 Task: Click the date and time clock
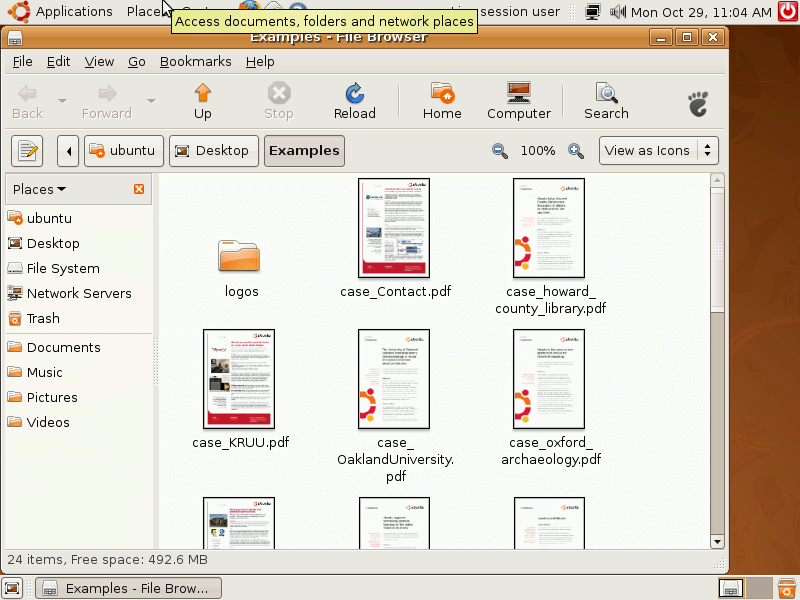click(x=702, y=12)
